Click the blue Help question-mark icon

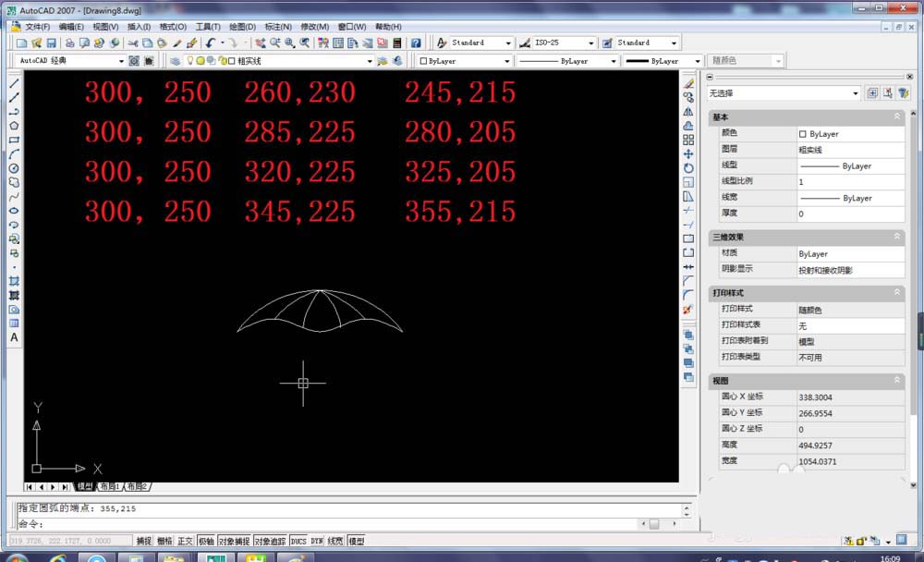pos(416,43)
